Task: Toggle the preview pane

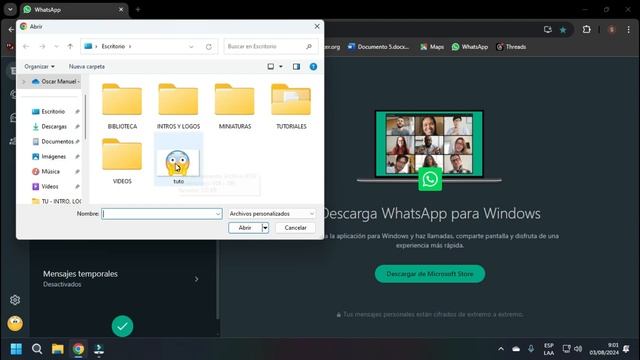Action: tap(296, 67)
